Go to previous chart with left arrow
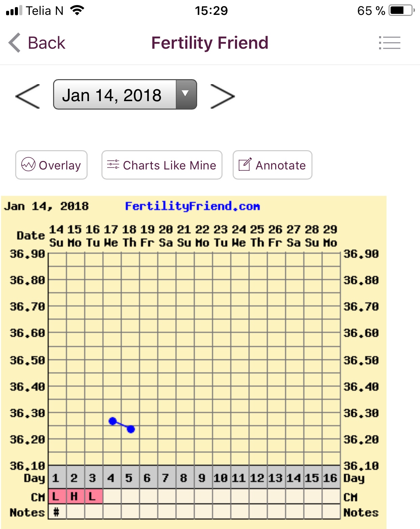 point(28,96)
